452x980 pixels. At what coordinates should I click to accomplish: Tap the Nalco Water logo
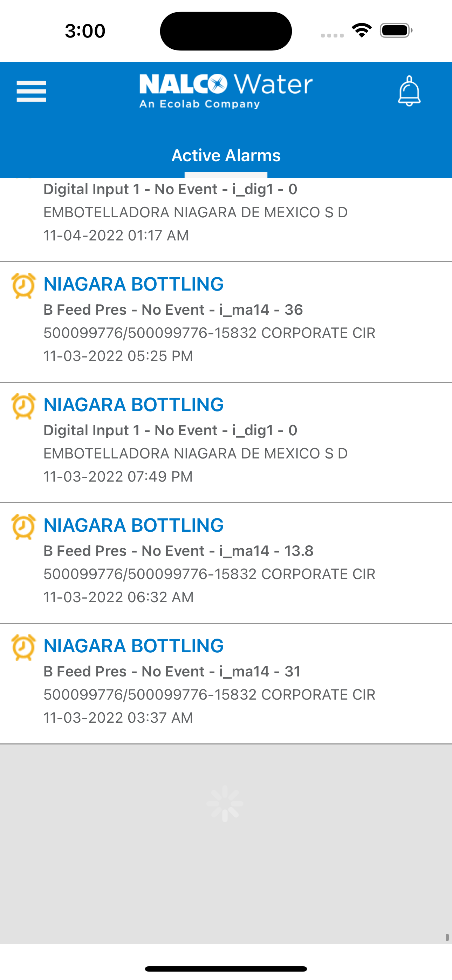tap(226, 90)
